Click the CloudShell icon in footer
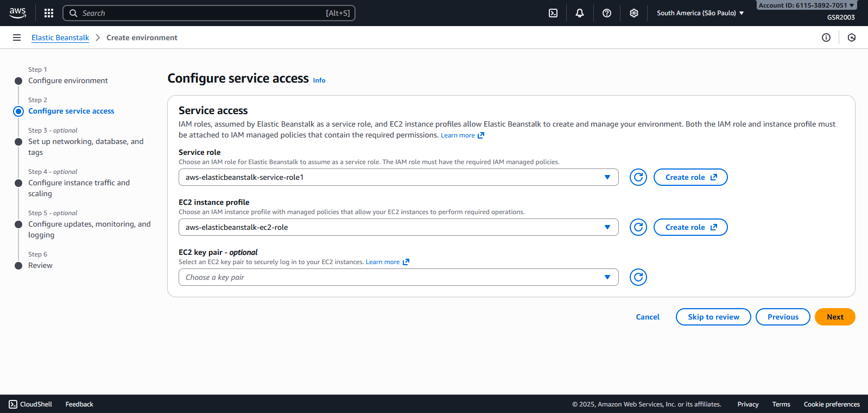The height and width of the screenshot is (413, 868). [x=13, y=404]
